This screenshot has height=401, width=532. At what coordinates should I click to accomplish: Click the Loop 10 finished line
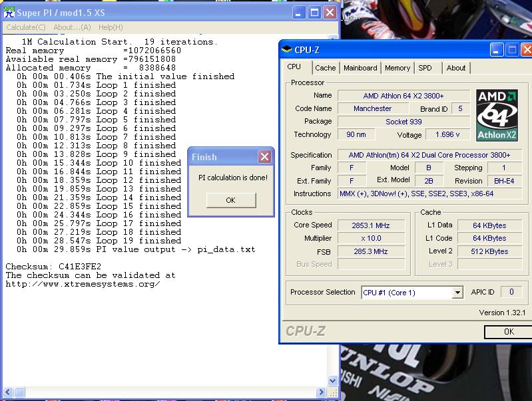(99, 163)
